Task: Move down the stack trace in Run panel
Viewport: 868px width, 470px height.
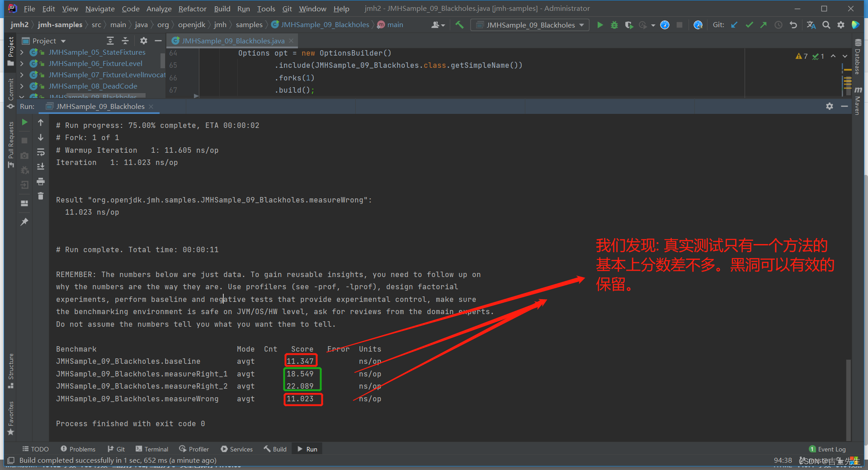Action: (x=41, y=137)
